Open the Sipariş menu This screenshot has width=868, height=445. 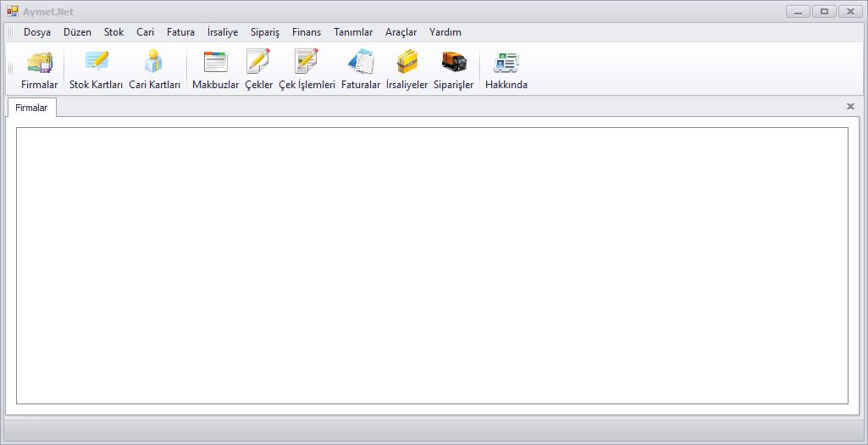(x=265, y=32)
